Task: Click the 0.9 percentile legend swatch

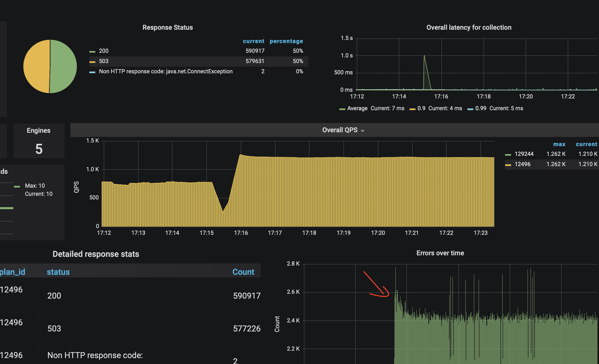Action: [x=412, y=109]
